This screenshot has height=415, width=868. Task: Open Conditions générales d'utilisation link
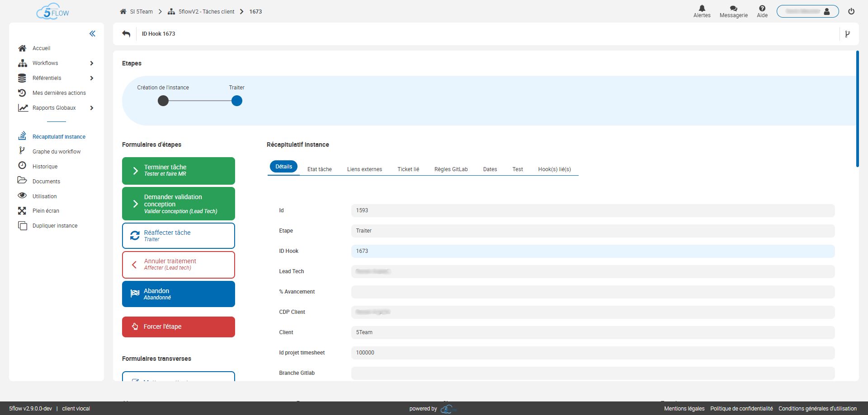[x=817, y=409]
